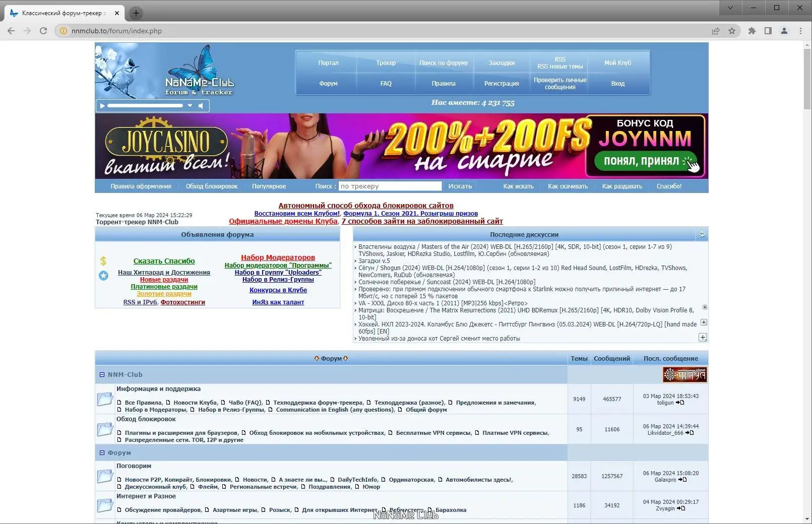
Task: Open folder icon for Информация и поддержка
Action: pos(105,399)
